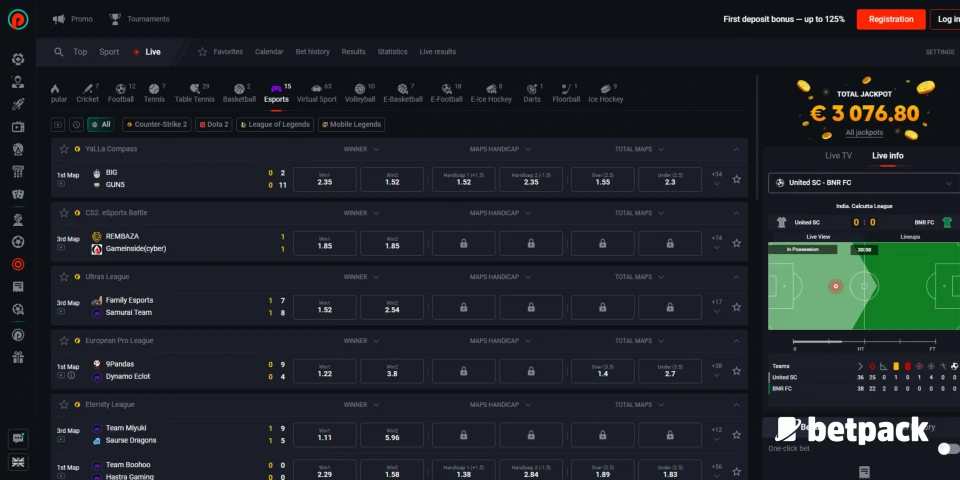Click the match timeline progress bar
Image resolution: width=960 pixels, height=480 pixels.
point(864,341)
